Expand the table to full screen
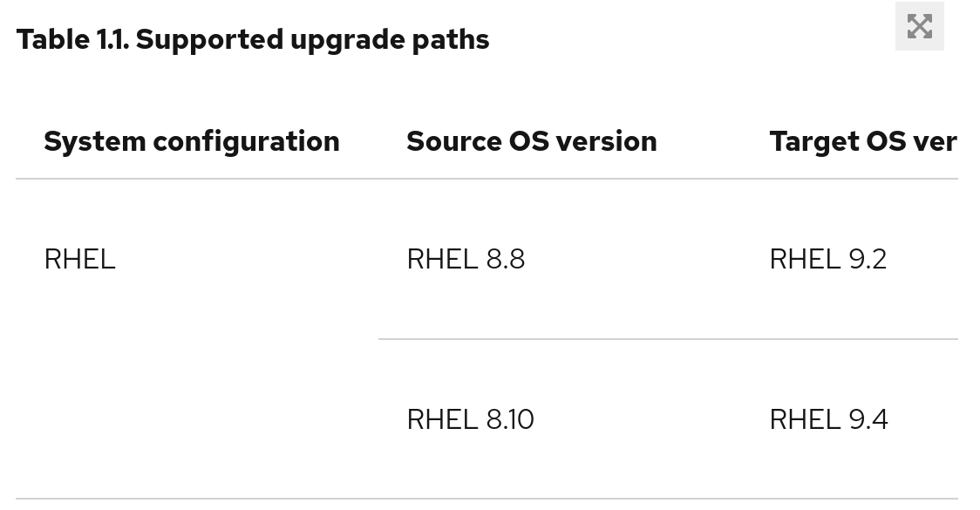Image resolution: width=980 pixels, height=510 pixels. (x=919, y=26)
